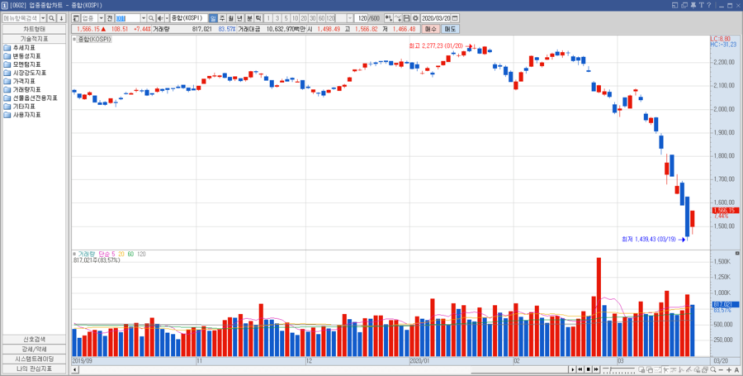Click the speaker sound icon
743x376 pixels.
tap(160, 18)
